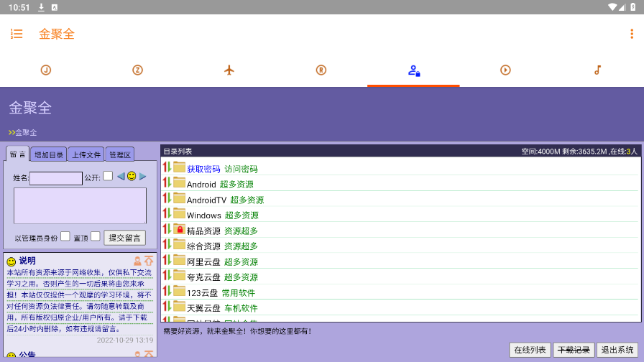644x362 pixels.
Task: Open the Android folder
Action: click(x=201, y=185)
